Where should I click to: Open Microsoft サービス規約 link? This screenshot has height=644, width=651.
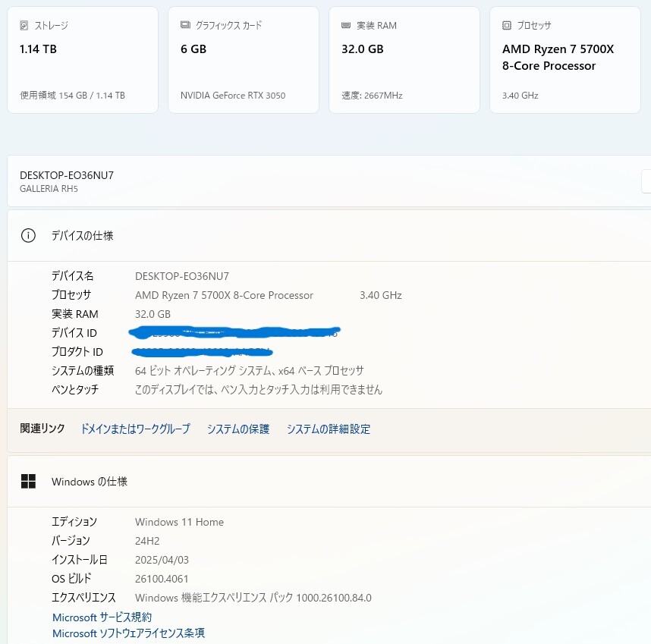[102, 617]
